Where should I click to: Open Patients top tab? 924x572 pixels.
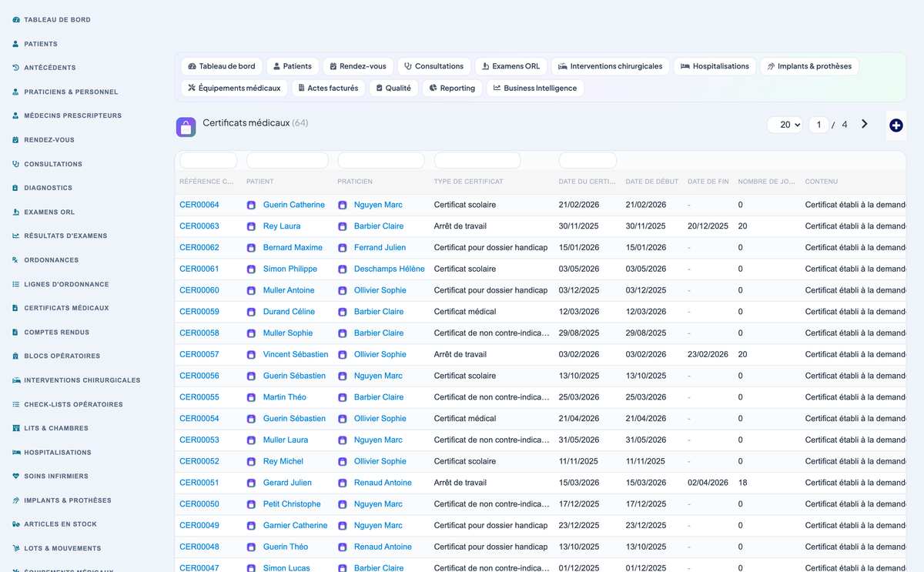click(293, 66)
